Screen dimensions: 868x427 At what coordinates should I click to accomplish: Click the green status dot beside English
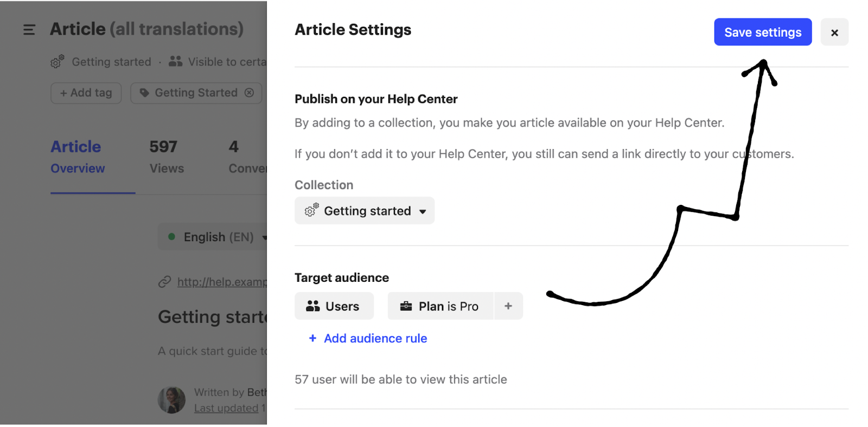(x=171, y=237)
